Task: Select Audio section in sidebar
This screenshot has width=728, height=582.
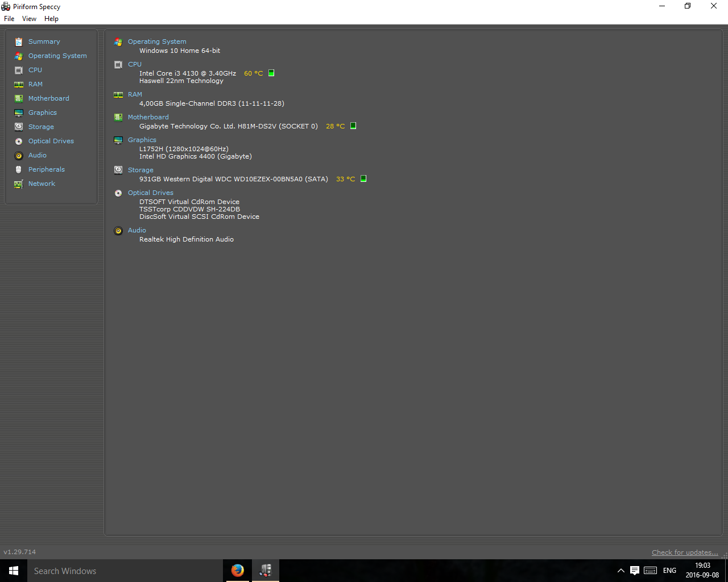Action: click(38, 155)
